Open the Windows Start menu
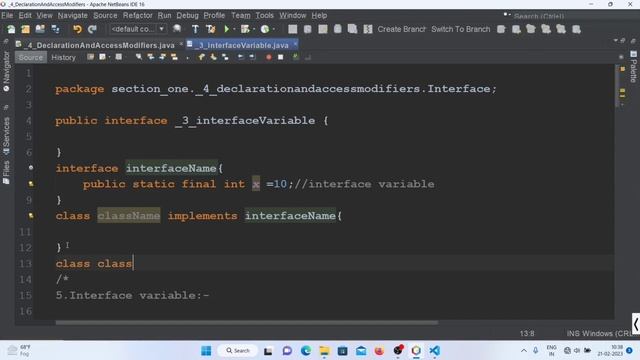640x360 pixels. (206, 351)
